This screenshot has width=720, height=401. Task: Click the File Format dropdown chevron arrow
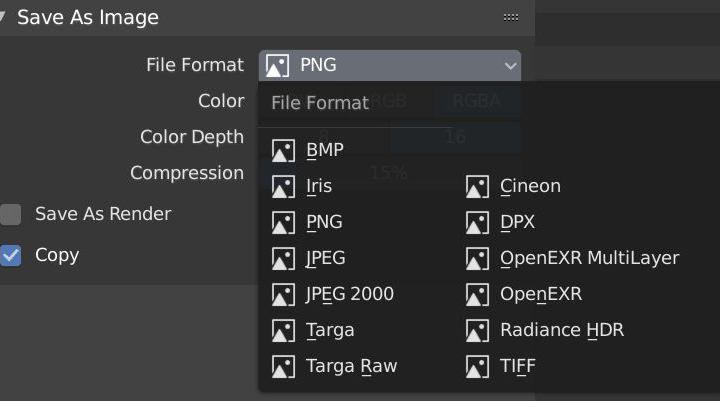coord(511,66)
